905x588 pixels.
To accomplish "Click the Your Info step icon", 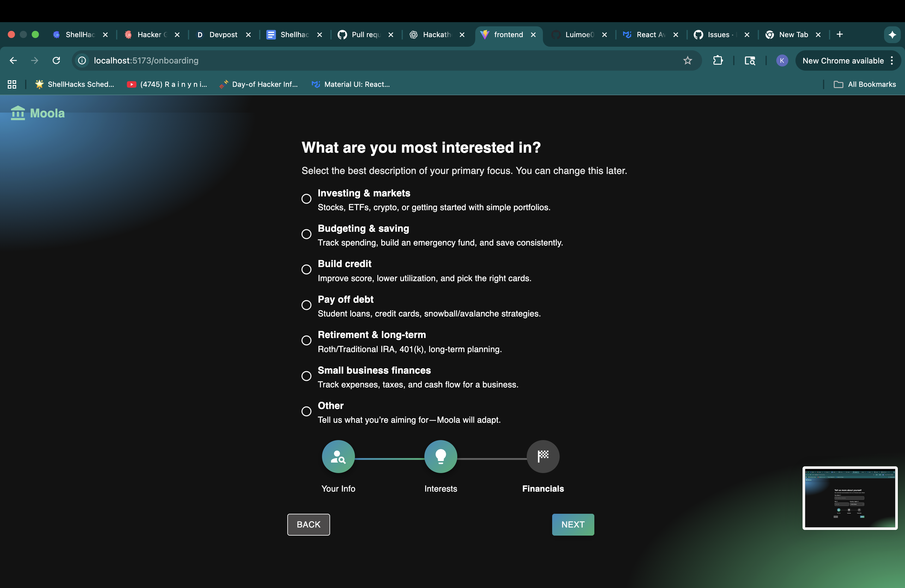I will 338,456.
